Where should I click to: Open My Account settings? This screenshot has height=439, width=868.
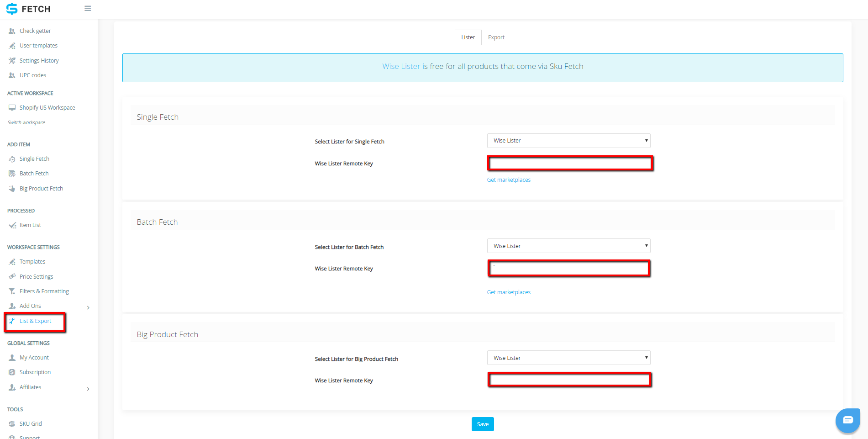34,358
